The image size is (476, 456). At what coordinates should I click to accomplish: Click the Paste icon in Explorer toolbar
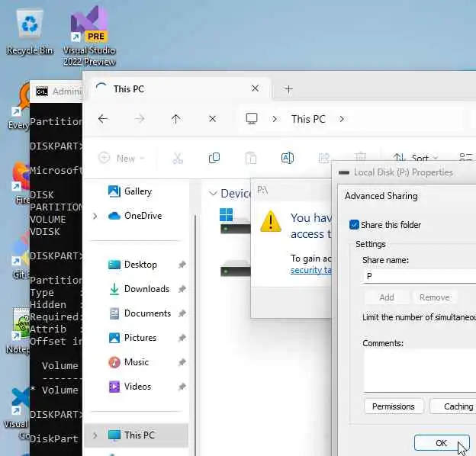pos(251,158)
